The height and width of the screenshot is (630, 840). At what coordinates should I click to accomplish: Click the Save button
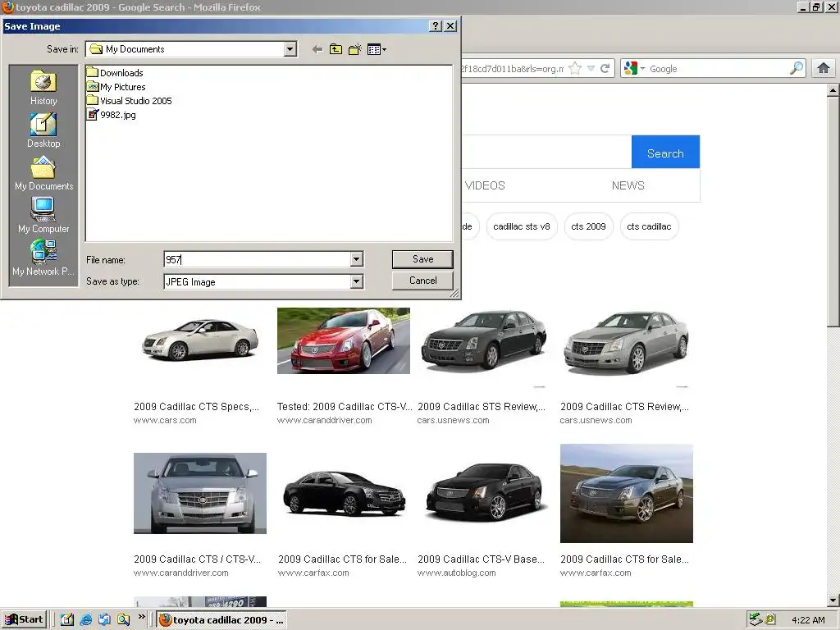point(422,259)
